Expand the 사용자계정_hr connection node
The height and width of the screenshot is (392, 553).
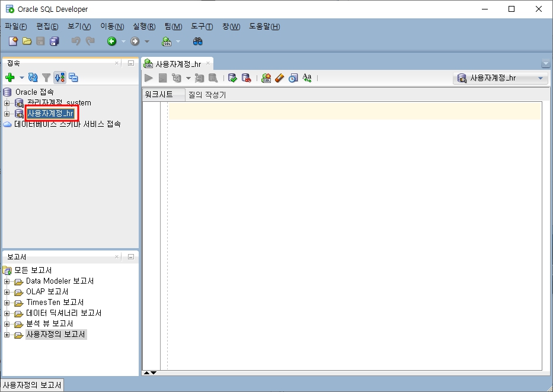(7, 114)
